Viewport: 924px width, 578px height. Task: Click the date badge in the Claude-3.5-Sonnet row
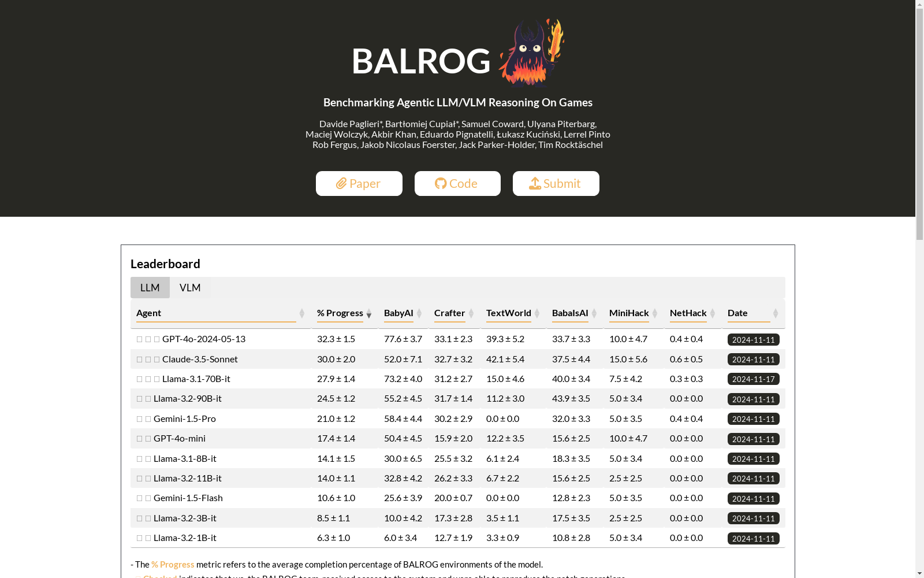(x=754, y=360)
